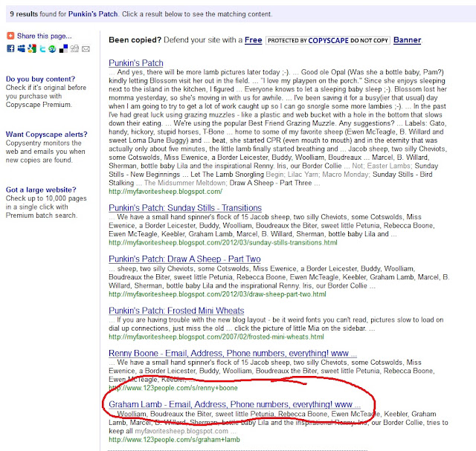Open 'Punkin's Patch: Draw A Sheep - Part Two'
This screenshot has height=451, width=476.
184,259
